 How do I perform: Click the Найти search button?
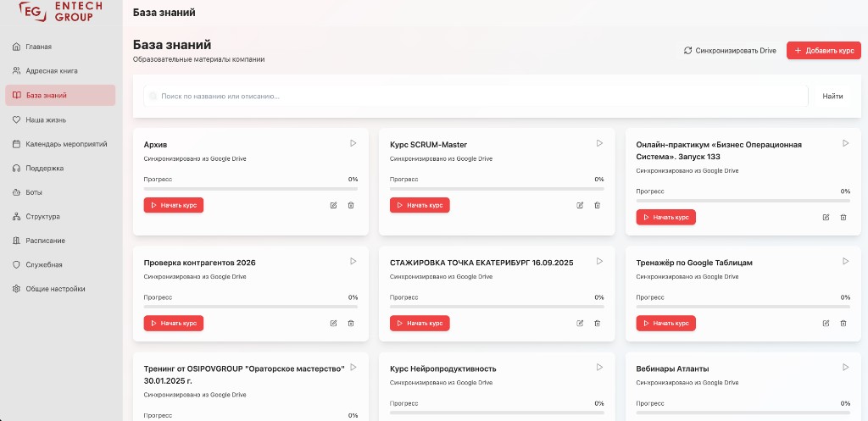point(832,97)
